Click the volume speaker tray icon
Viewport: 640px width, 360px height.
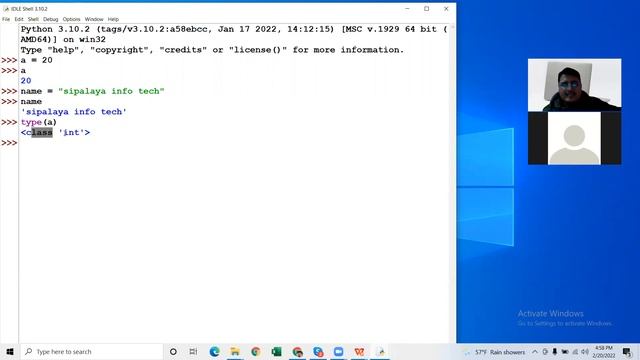(x=585, y=352)
